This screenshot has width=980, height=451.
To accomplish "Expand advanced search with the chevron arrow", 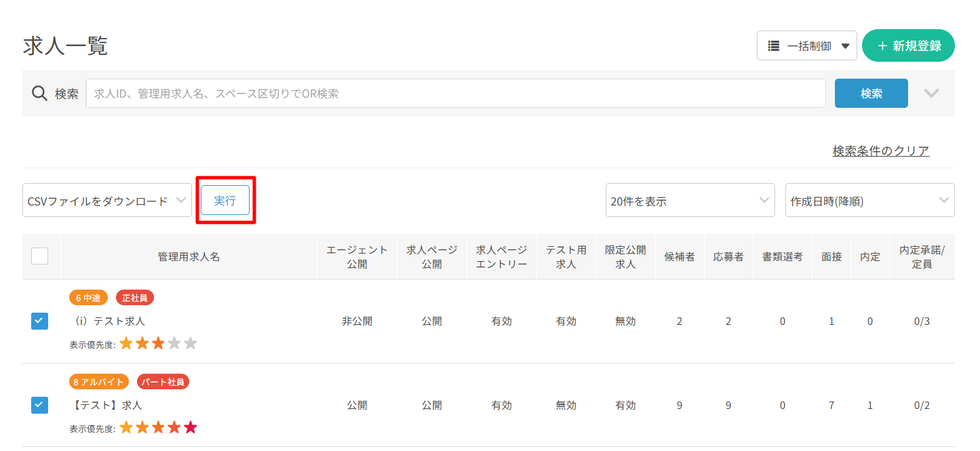I will point(931,94).
